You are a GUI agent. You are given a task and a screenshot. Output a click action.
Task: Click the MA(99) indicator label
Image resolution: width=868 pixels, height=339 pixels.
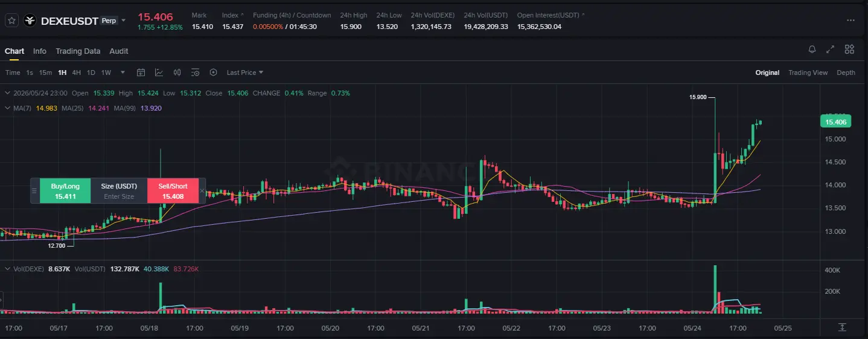pyautogui.click(x=126, y=108)
